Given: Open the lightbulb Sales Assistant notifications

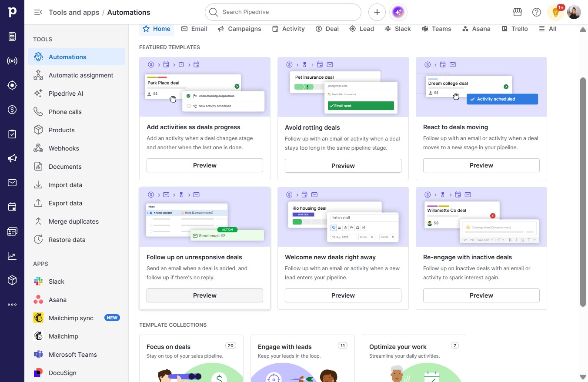Looking at the screenshot, I should tap(556, 12).
